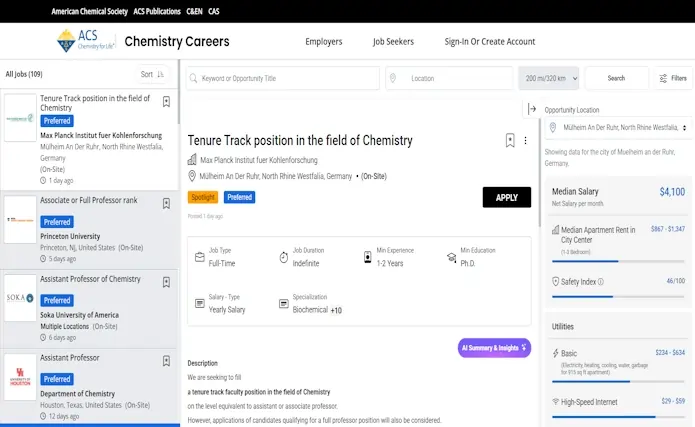Open the Job Seekers menu
Screen dimensions: 695x427
(393, 42)
